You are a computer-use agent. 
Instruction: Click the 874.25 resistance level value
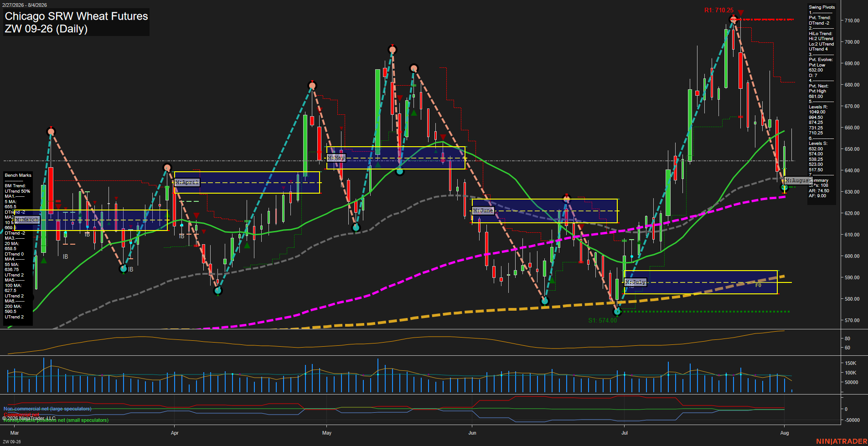click(x=816, y=123)
